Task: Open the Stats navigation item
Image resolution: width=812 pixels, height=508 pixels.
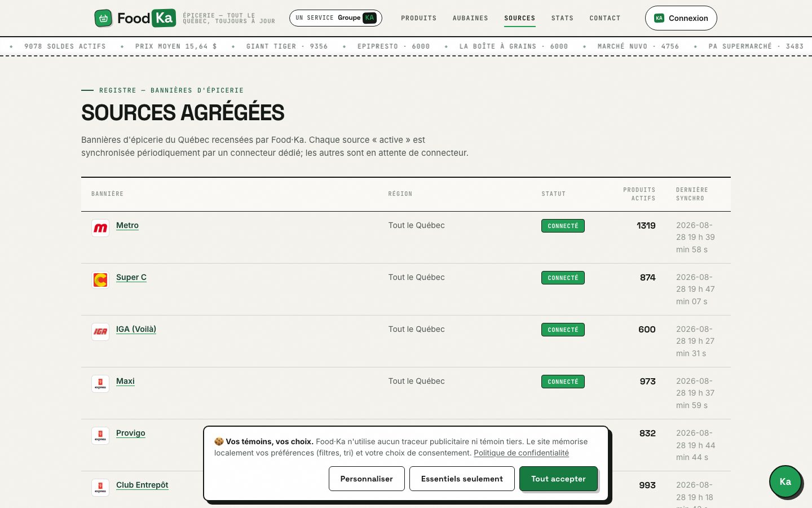Action: tap(562, 18)
